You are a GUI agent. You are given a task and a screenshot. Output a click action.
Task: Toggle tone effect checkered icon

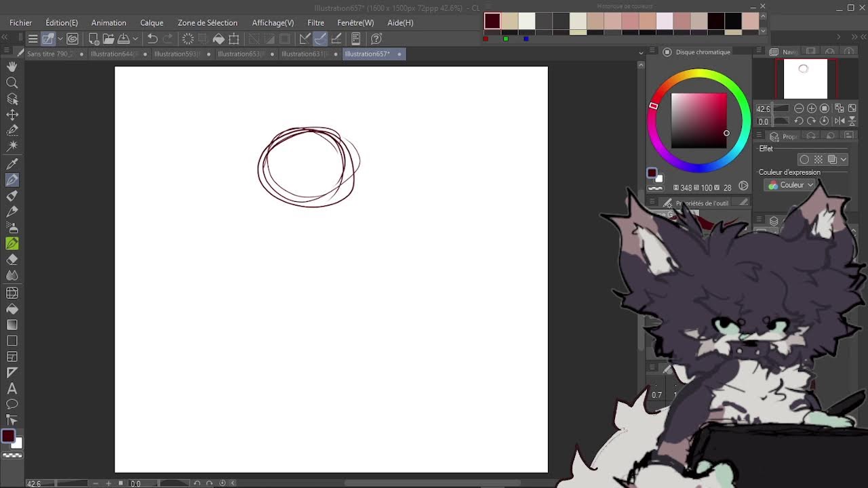tap(818, 160)
